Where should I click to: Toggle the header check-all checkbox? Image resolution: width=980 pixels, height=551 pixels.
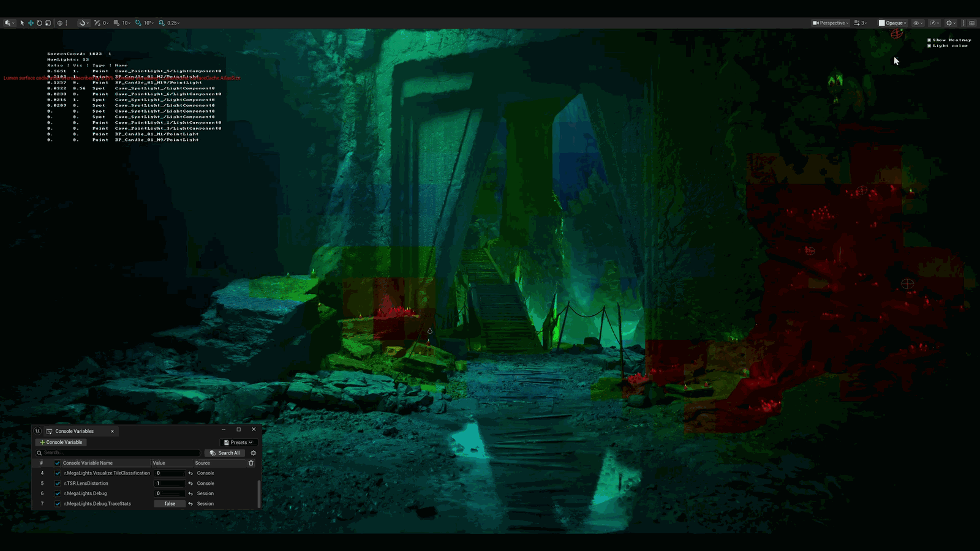(x=58, y=463)
